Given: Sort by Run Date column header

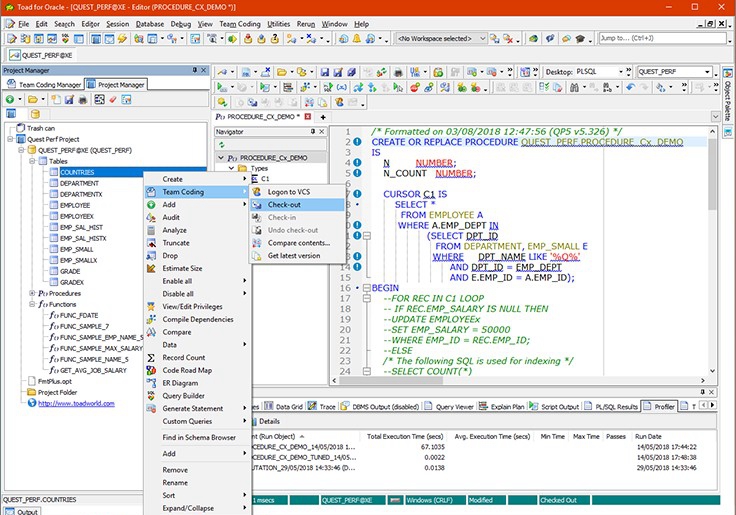Looking at the screenshot, I should (648, 436).
